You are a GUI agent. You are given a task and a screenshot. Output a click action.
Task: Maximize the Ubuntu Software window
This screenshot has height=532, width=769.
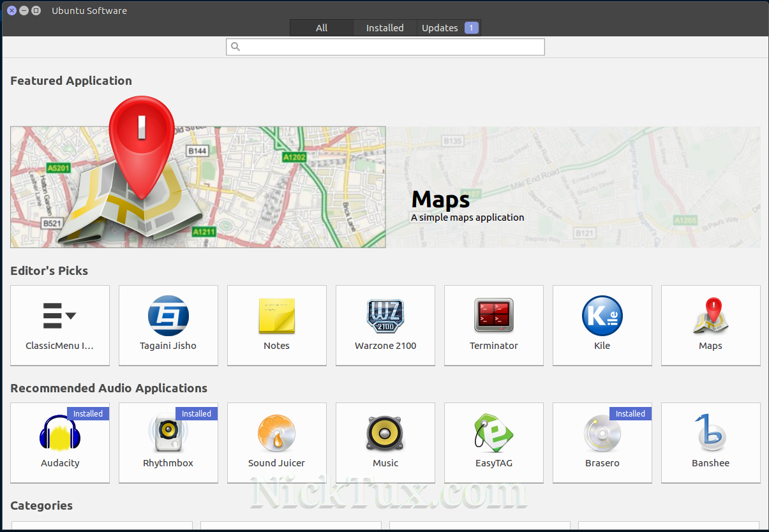pos(36,11)
